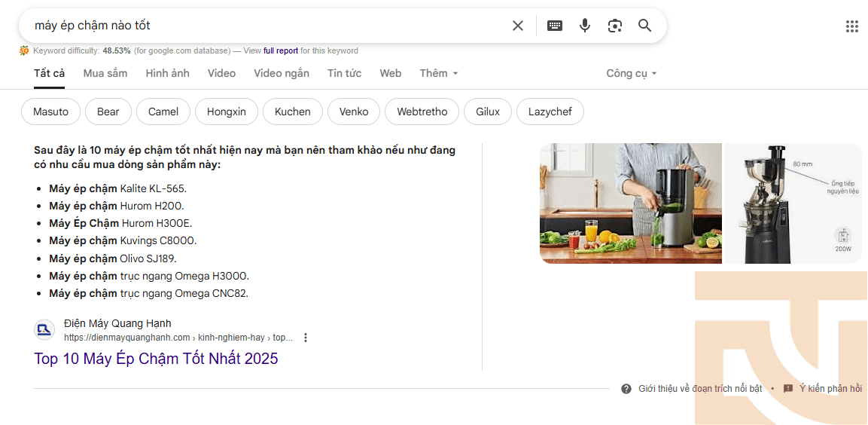Click the Máy Ép Chậm Hurom H300E list item

[x=120, y=223]
